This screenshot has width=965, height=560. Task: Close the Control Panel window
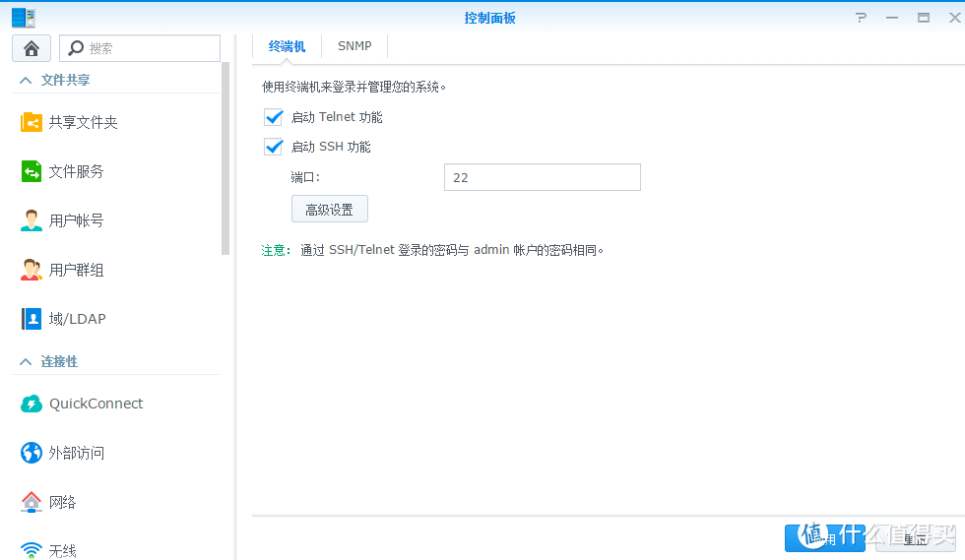pyautogui.click(x=954, y=18)
